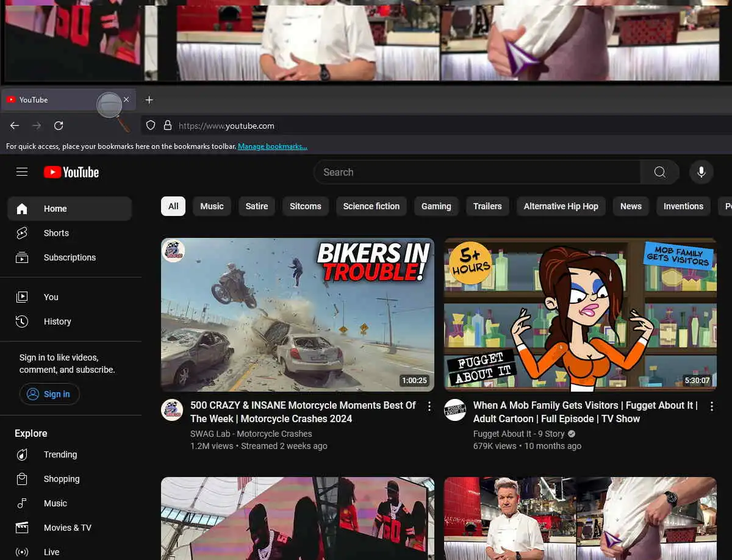This screenshot has height=560, width=732.
Task: Select the Trailers filter chip
Action: pyautogui.click(x=487, y=206)
